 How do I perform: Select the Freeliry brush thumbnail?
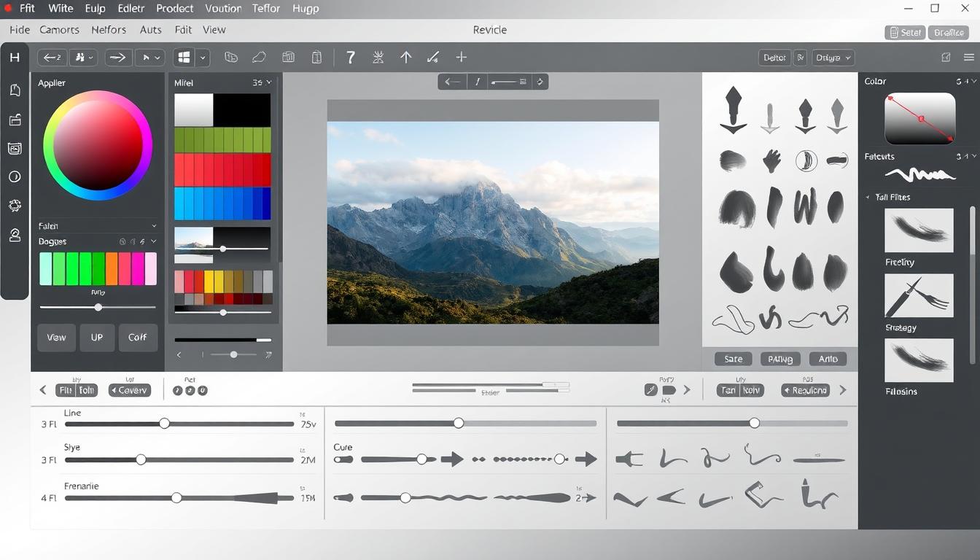[x=919, y=230]
